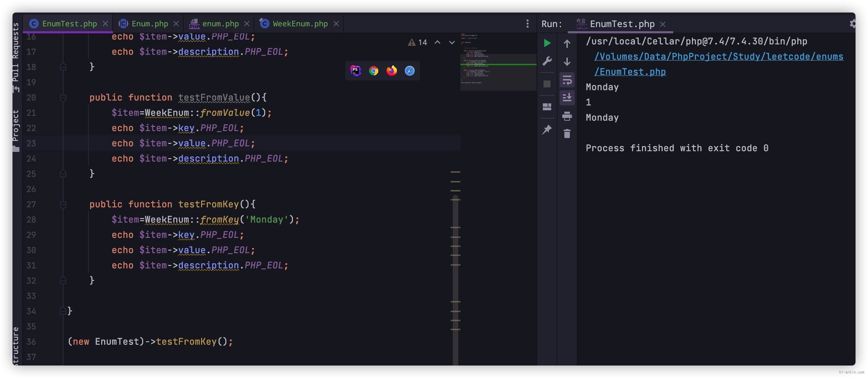Viewport: 868px width, 378px height.
Task: Click the php binary path line in console
Action: tap(696, 41)
